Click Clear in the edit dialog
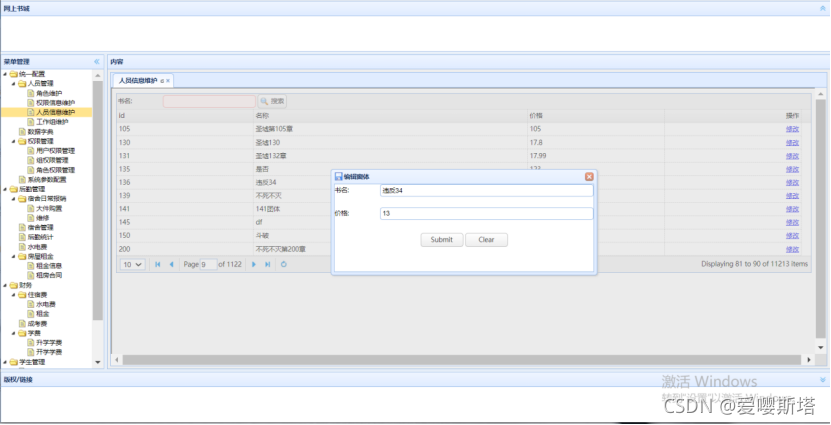Image resolution: width=831 pixels, height=425 pixels. pyautogui.click(x=487, y=240)
